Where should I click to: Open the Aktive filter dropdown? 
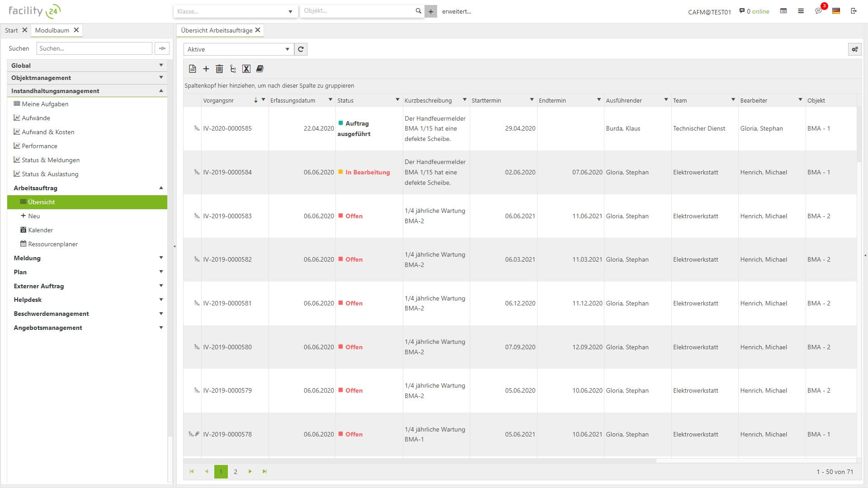pyautogui.click(x=287, y=49)
